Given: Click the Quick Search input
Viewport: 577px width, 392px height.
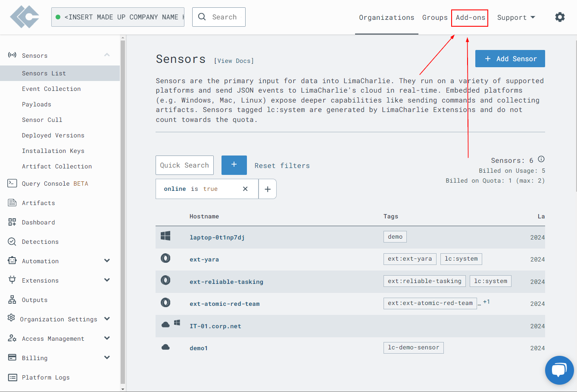Looking at the screenshot, I should pos(184,165).
